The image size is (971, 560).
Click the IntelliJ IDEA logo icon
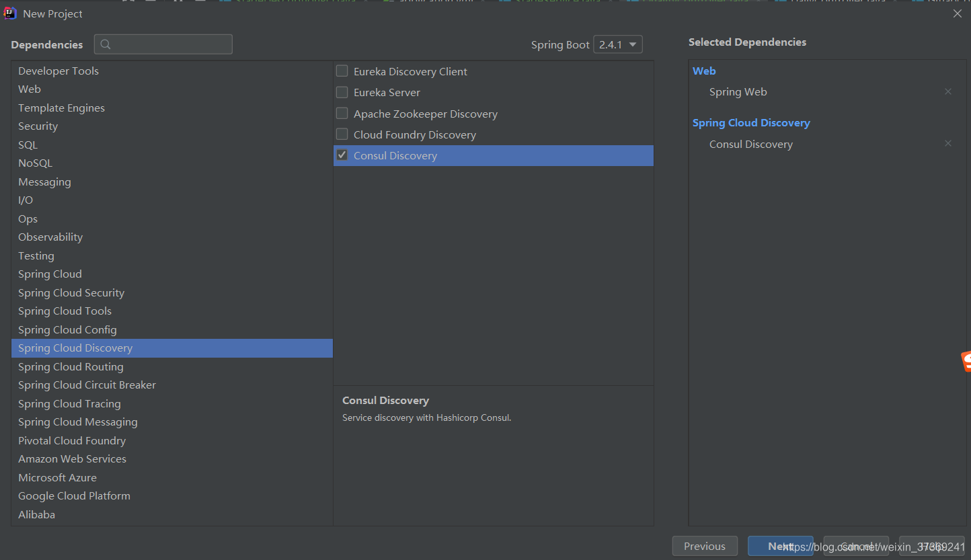pyautogui.click(x=10, y=13)
